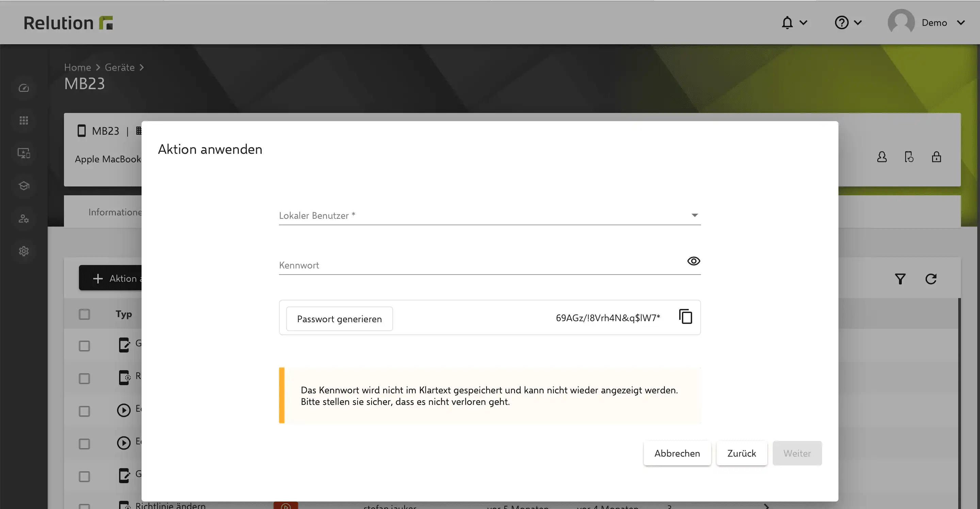Click the MB23 device name label

click(105, 131)
